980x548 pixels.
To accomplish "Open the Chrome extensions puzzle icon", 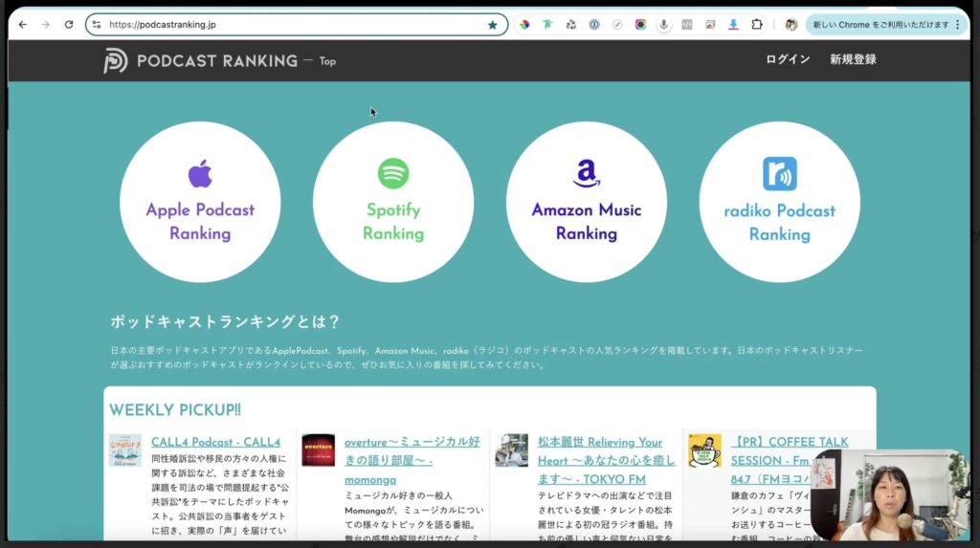I will (757, 25).
